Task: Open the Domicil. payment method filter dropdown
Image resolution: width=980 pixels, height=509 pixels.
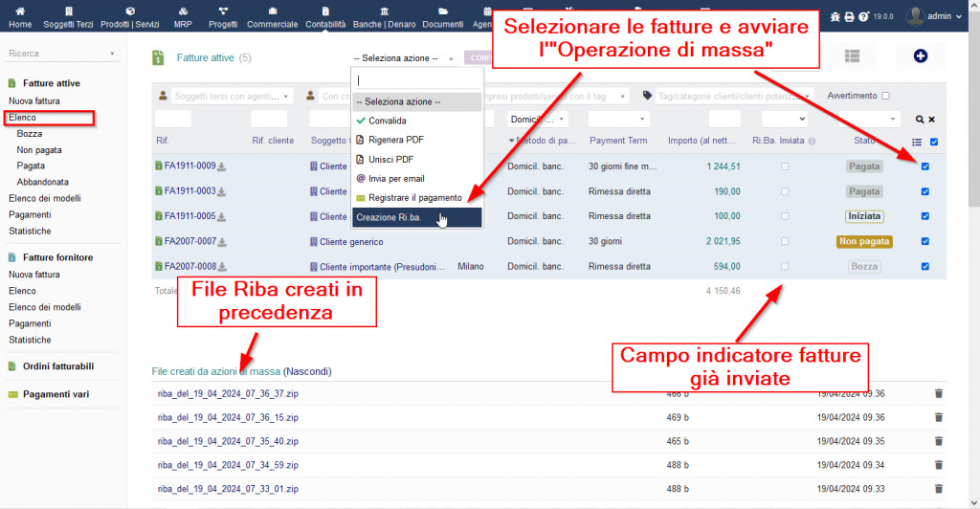Action: [x=538, y=120]
